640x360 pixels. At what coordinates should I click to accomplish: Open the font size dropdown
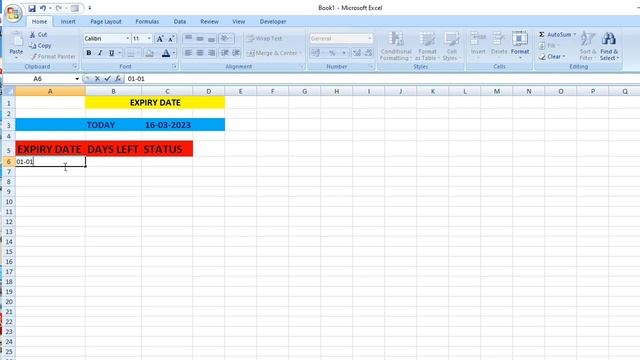[149, 38]
